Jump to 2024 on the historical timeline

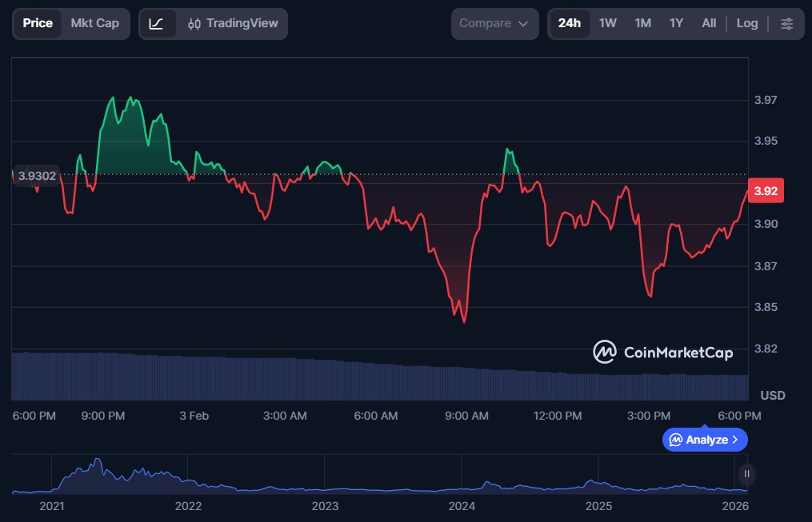tap(462, 506)
